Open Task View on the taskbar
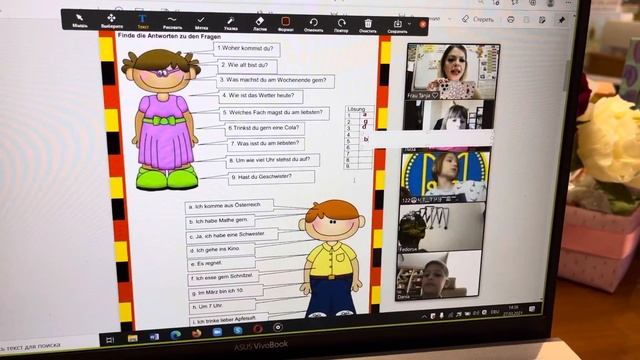This screenshot has height=360, width=640. (x=109, y=340)
